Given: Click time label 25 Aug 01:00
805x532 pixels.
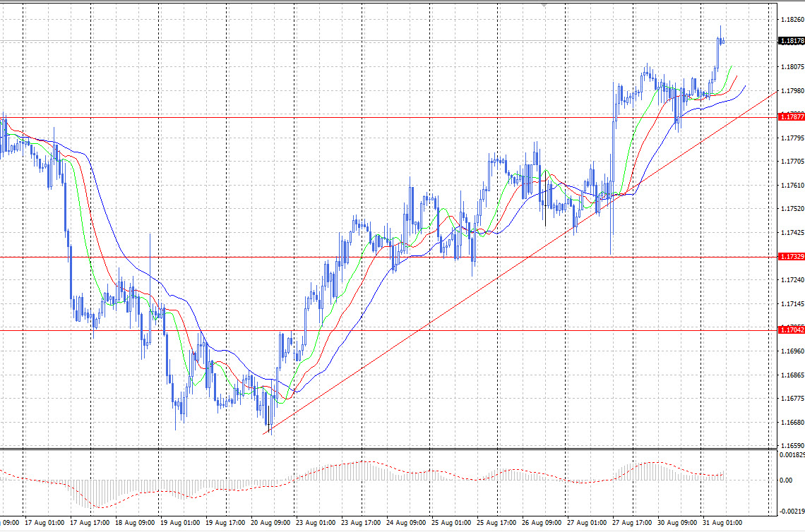Looking at the screenshot, I should pyautogui.click(x=451, y=523).
